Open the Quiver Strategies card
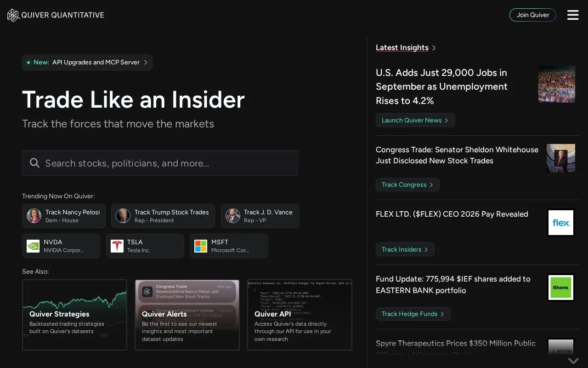The width and height of the screenshot is (588, 368). coord(74,315)
